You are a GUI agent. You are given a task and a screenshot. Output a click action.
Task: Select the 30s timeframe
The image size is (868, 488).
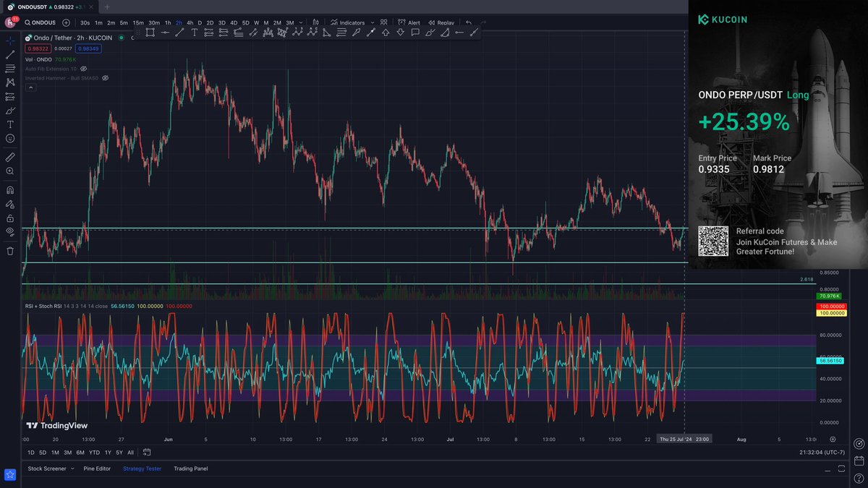click(85, 22)
